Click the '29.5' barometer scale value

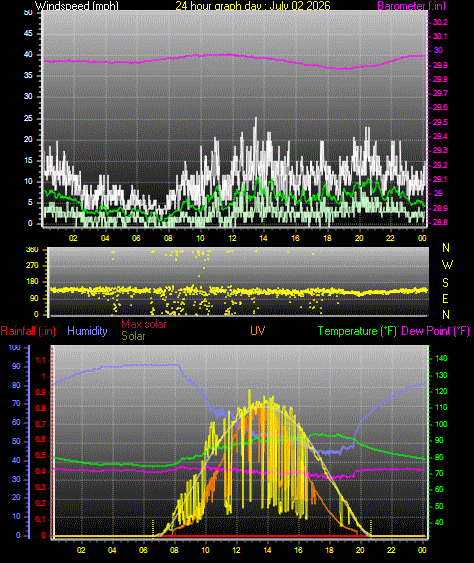click(440, 122)
